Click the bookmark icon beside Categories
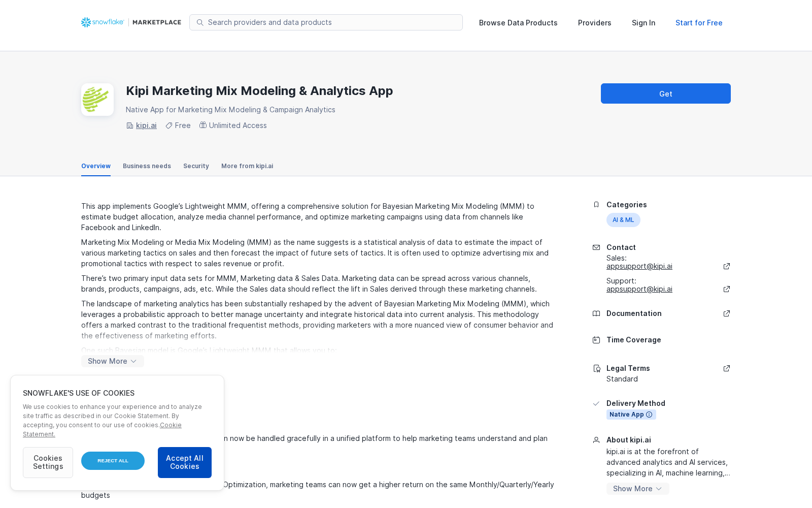 596,205
